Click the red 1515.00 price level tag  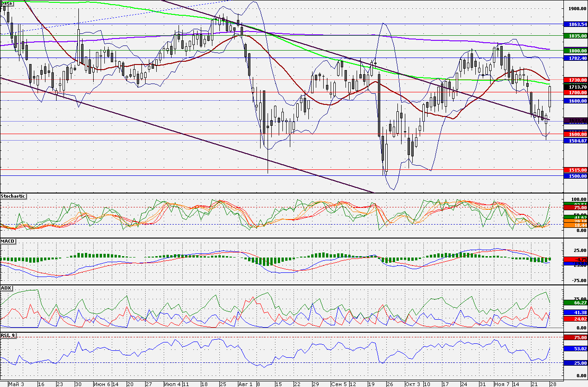[x=575, y=170]
